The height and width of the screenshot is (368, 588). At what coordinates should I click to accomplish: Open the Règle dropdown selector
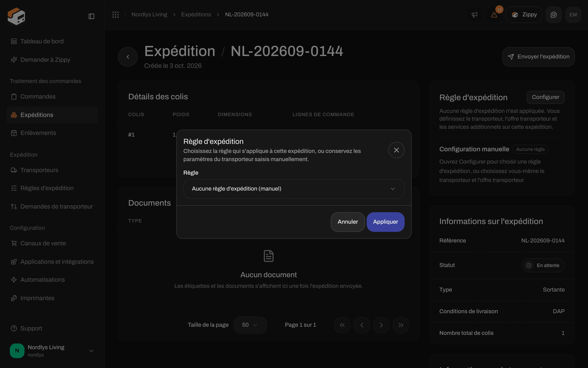click(294, 189)
